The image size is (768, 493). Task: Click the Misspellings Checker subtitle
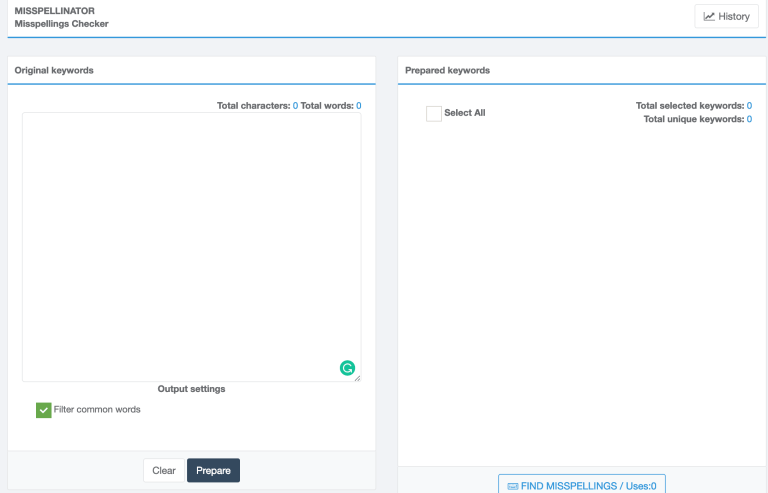[61, 23]
